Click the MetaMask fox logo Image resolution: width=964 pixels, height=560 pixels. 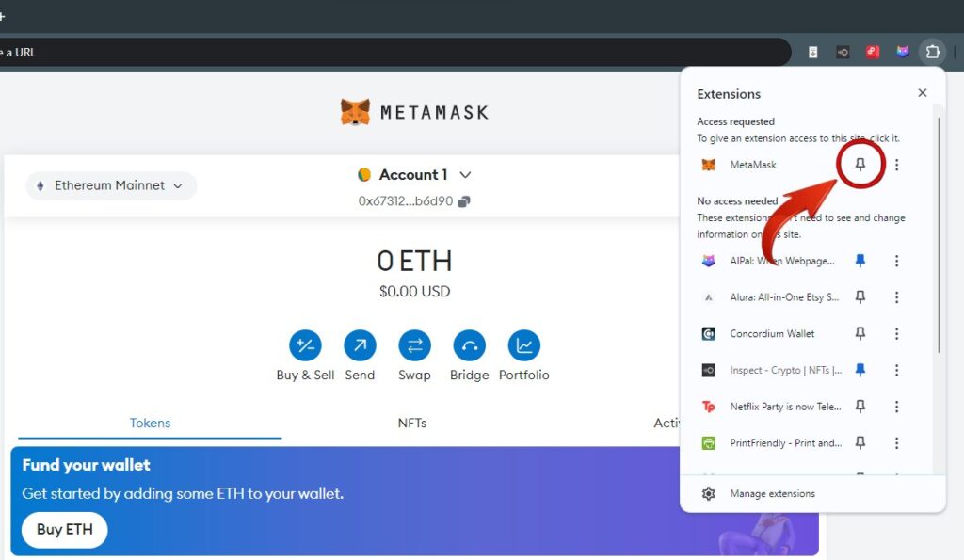(x=355, y=112)
